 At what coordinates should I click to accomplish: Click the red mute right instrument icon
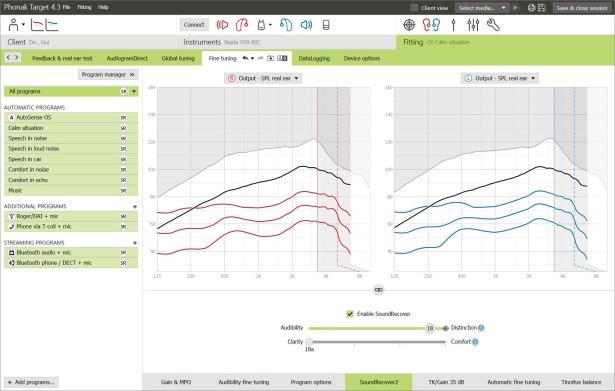coord(222,25)
